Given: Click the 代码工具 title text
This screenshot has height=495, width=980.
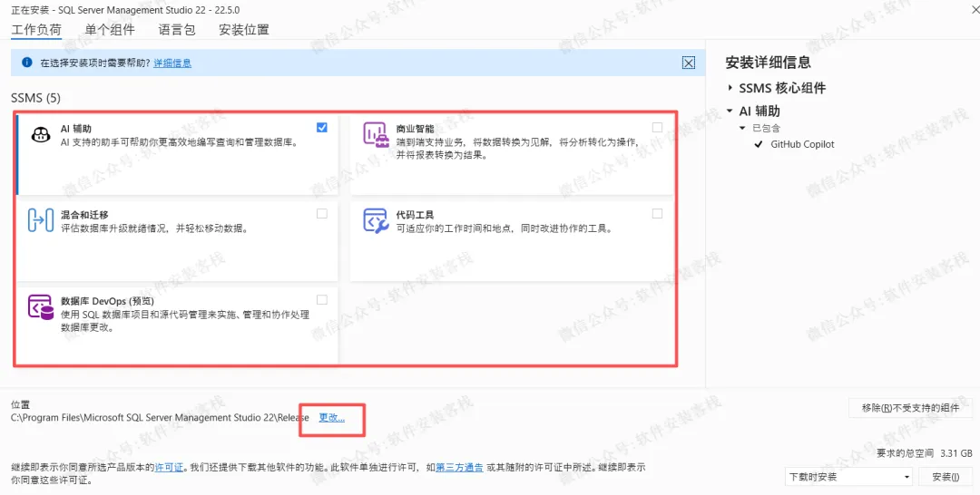Looking at the screenshot, I should tap(415, 215).
